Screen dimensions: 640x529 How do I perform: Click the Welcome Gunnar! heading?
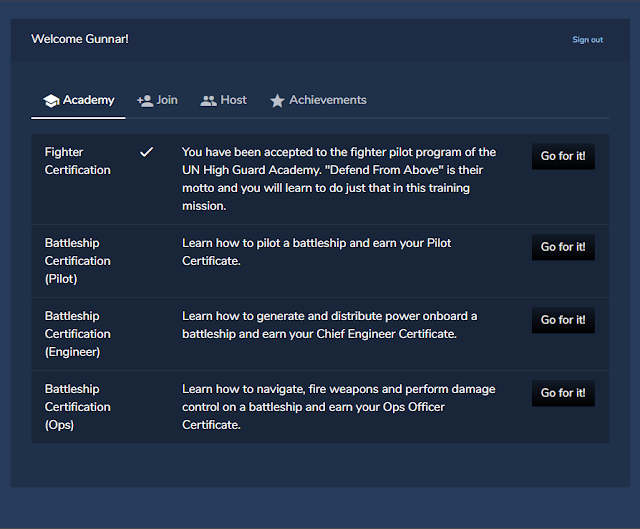80,39
